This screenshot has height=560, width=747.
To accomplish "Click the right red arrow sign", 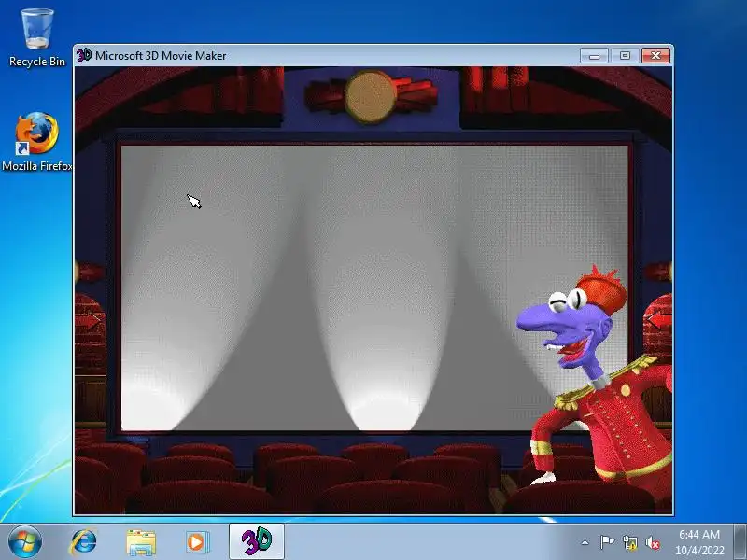I will 658,320.
